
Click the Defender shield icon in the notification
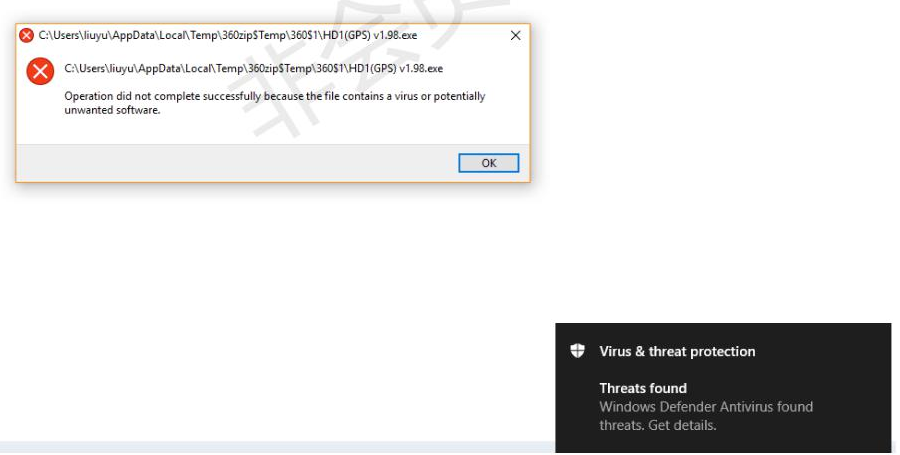[577, 351]
